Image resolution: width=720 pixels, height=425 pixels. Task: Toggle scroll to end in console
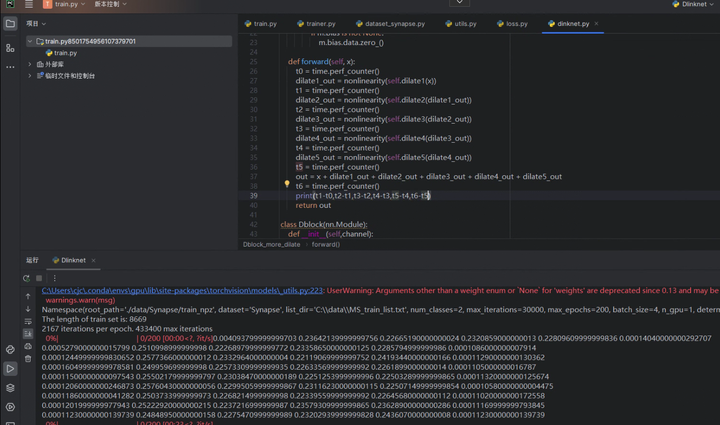[28, 334]
